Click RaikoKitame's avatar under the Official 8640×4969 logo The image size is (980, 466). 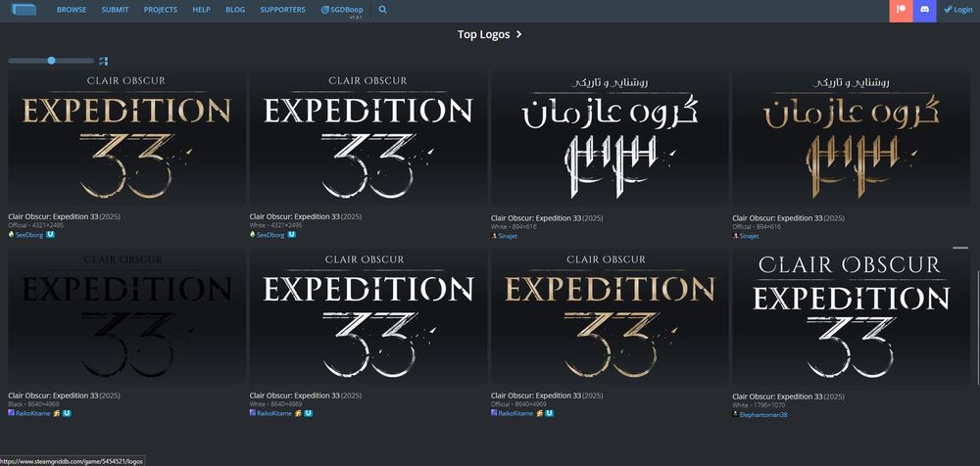coord(494,413)
